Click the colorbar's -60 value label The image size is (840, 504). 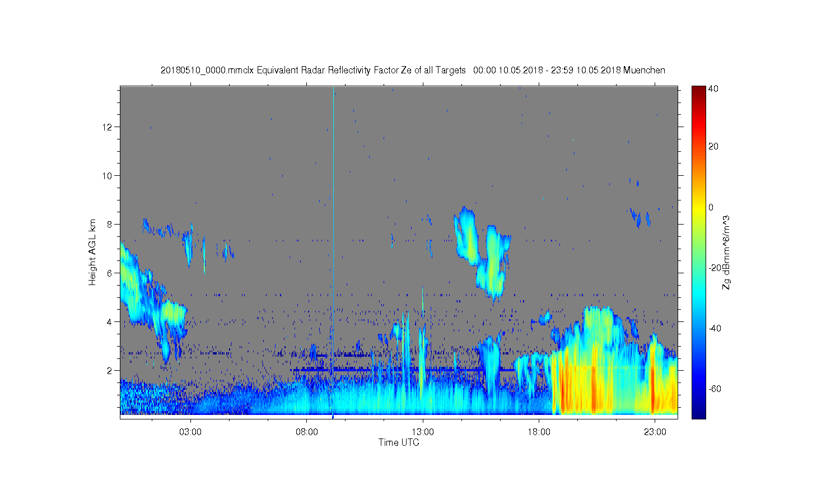715,389
